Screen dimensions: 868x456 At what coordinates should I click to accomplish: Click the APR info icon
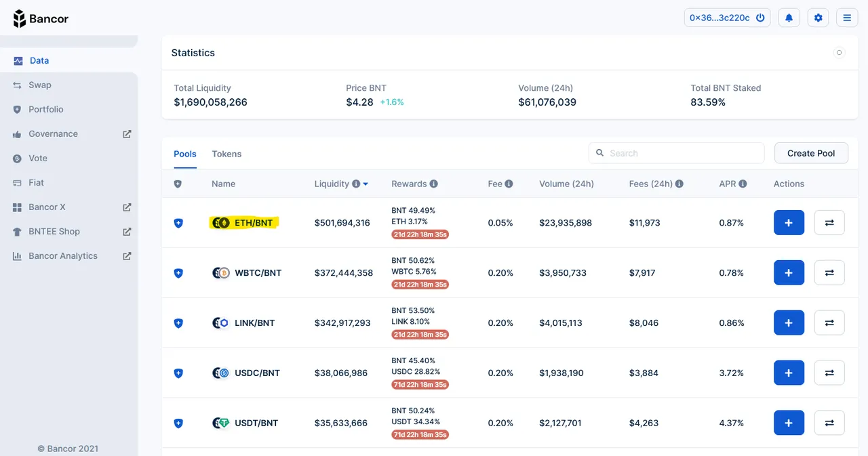(743, 184)
